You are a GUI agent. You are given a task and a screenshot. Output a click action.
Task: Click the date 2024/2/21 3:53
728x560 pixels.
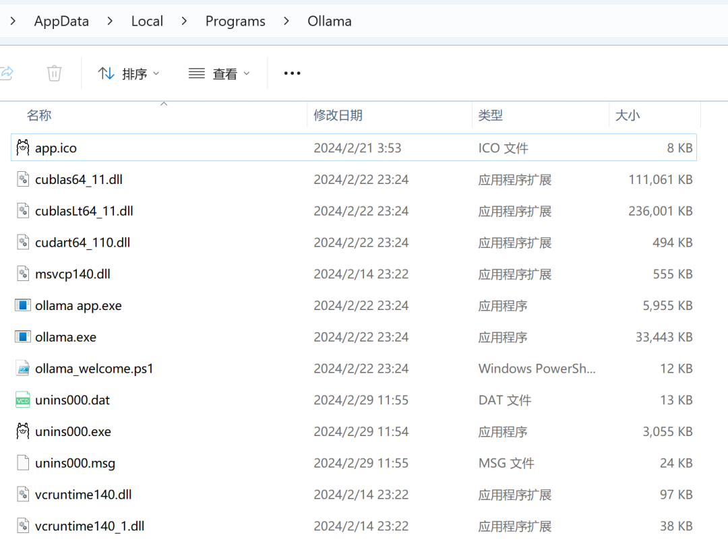(x=357, y=148)
